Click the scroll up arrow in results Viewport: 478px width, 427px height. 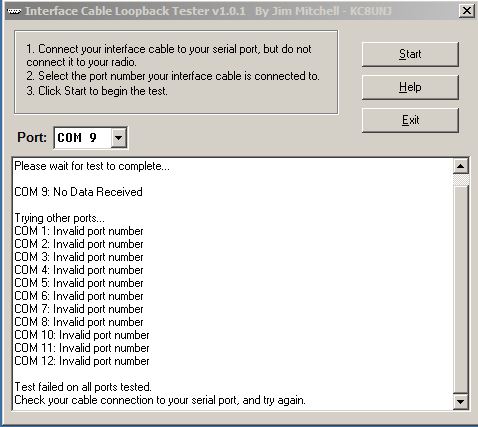pyautogui.click(x=461, y=166)
